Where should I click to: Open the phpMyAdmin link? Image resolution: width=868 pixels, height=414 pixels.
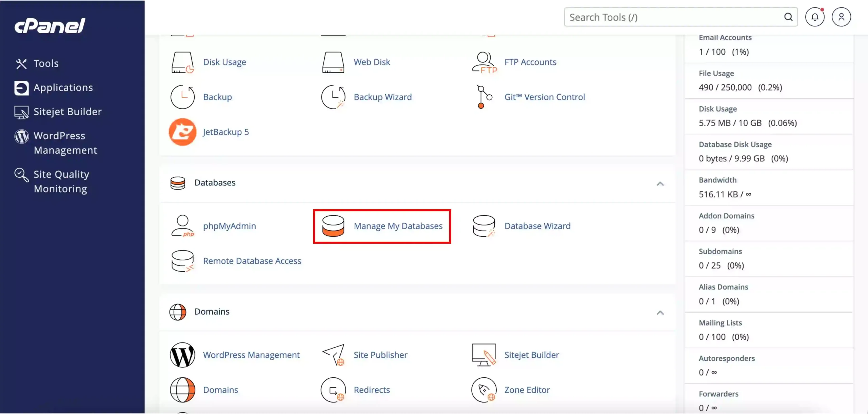230,226
